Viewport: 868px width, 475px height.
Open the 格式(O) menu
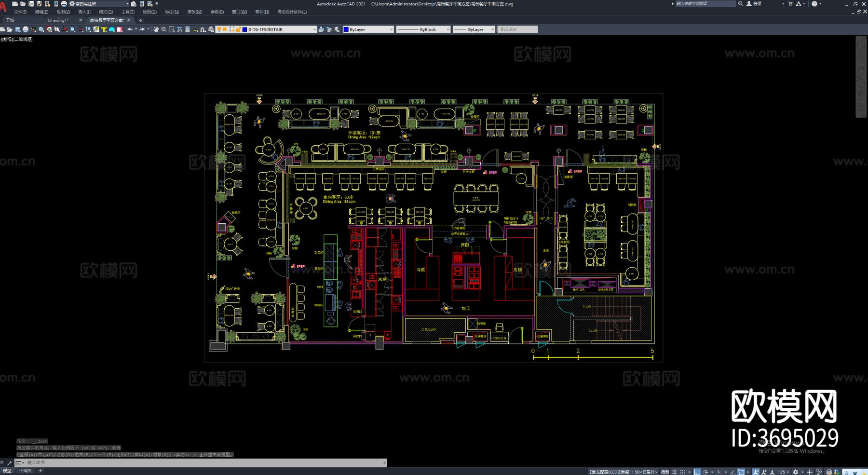106,12
